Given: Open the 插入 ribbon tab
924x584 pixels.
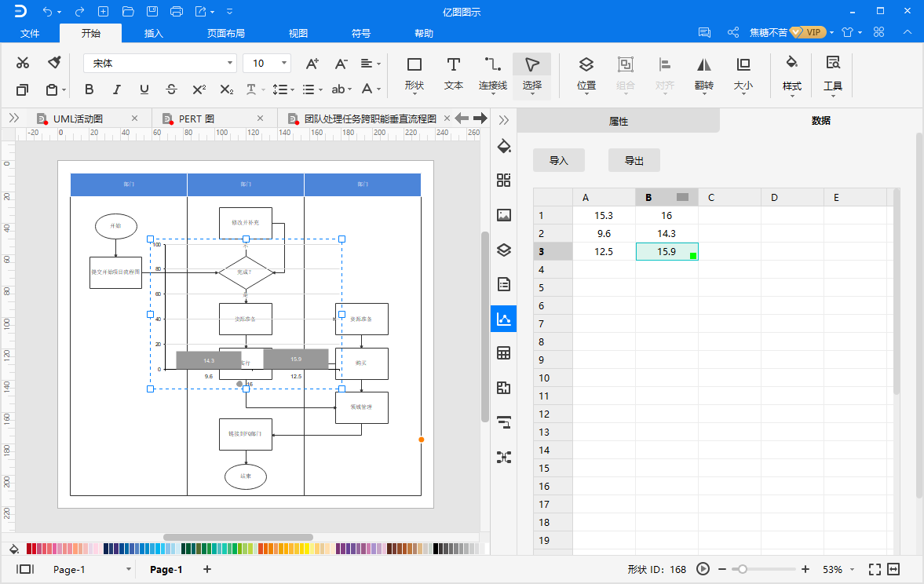Looking at the screenshot, I should click(x=154, y=33).
